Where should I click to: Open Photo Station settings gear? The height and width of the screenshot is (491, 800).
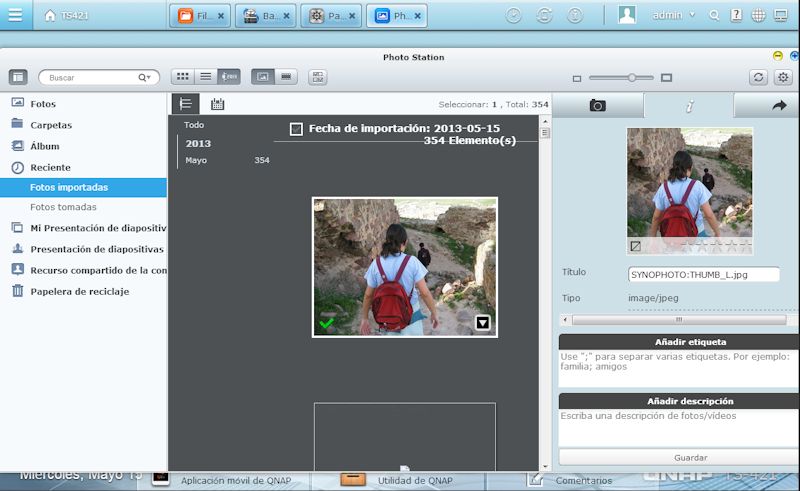pos(783,77)
